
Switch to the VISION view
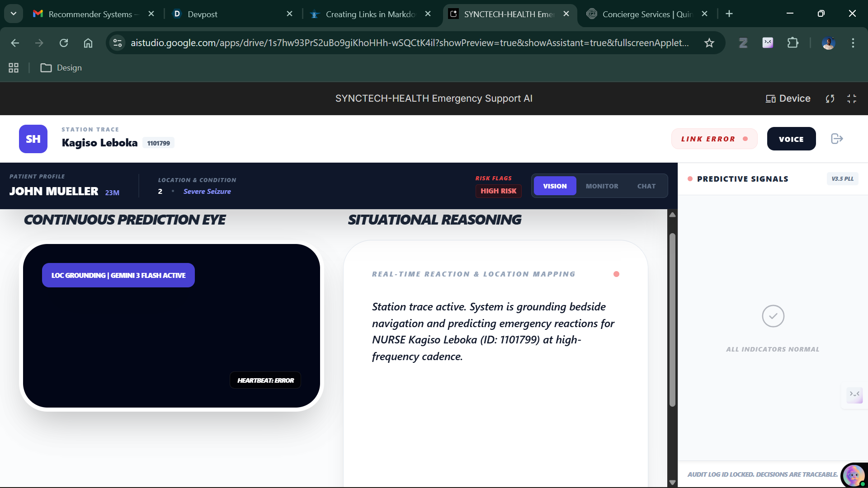555,186
